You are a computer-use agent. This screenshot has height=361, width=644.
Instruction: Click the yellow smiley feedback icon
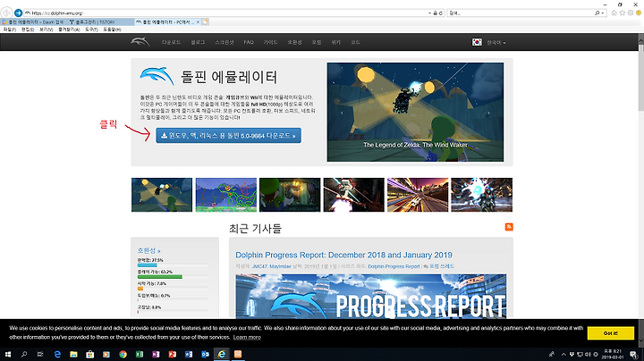639,13
